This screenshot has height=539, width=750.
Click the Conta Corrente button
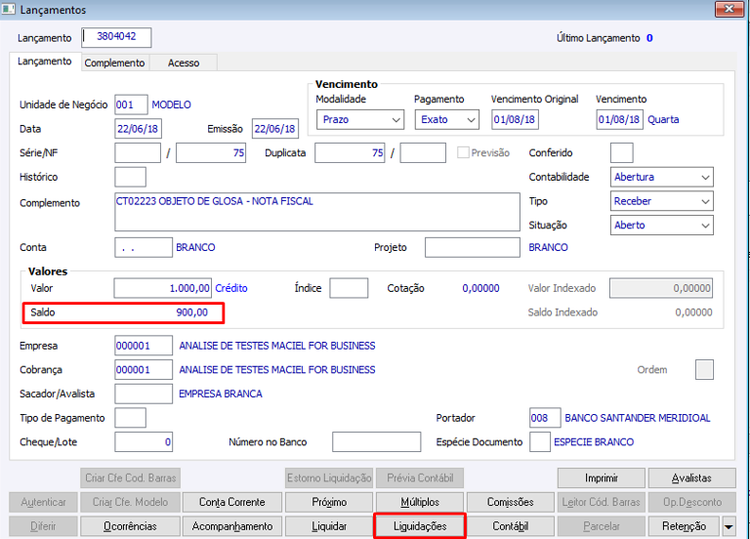point(232,502)
